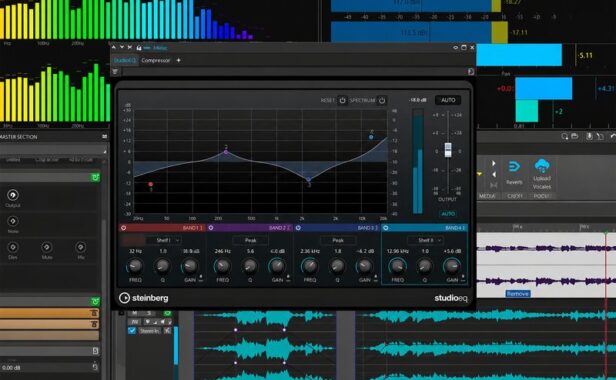Click the Stereo In label on the track
The image size is (616, 380).
pos(149,331)
